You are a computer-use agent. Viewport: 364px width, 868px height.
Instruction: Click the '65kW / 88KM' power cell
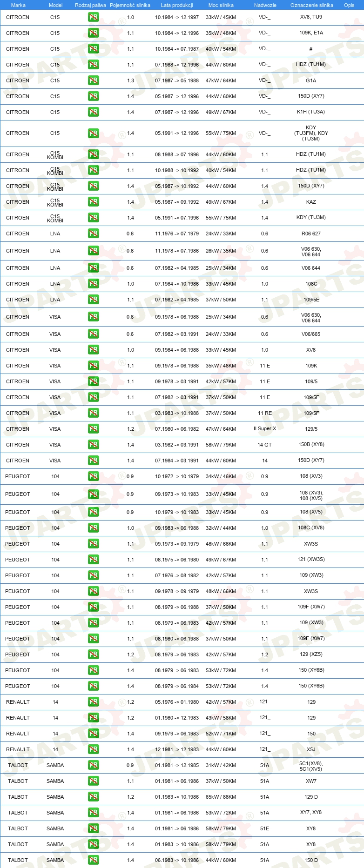221,797
